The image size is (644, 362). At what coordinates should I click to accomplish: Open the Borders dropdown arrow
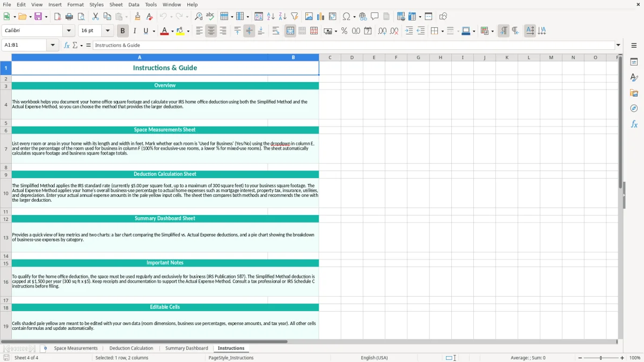click(442, 31)
